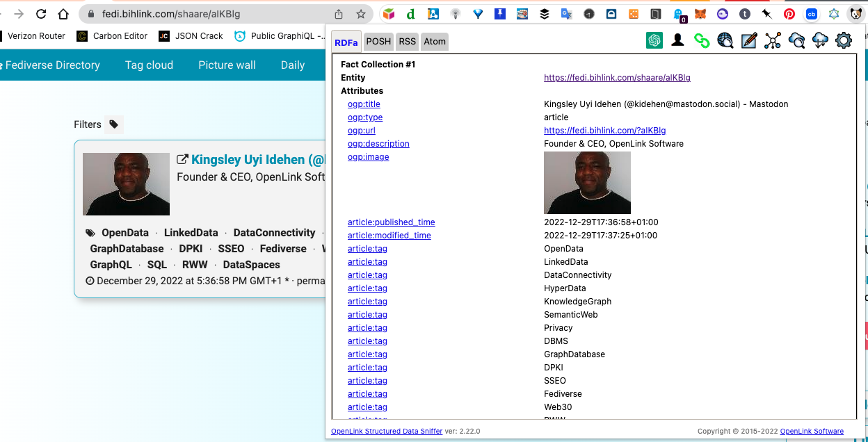
Task: Click the ogp:image photo in the sniffer panel
Action: [x=587, y=183]
